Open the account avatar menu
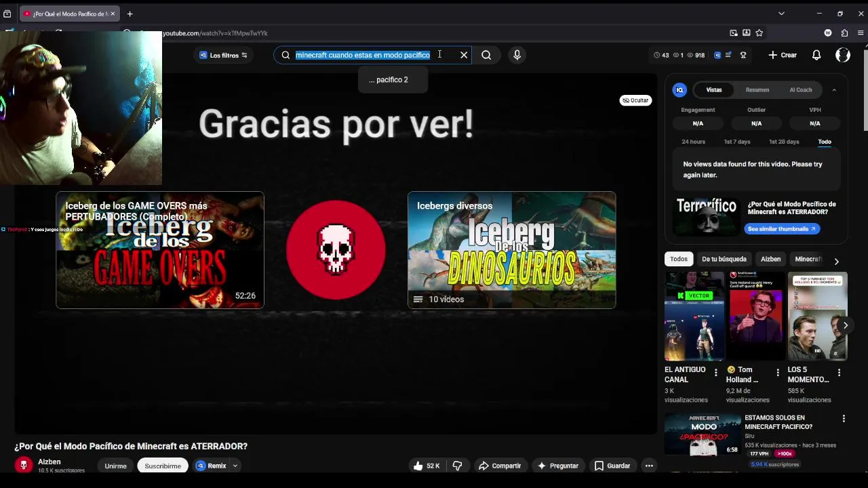Image resolution: width=868 pixels, height=488 pixels. click(x=843, y=55)
